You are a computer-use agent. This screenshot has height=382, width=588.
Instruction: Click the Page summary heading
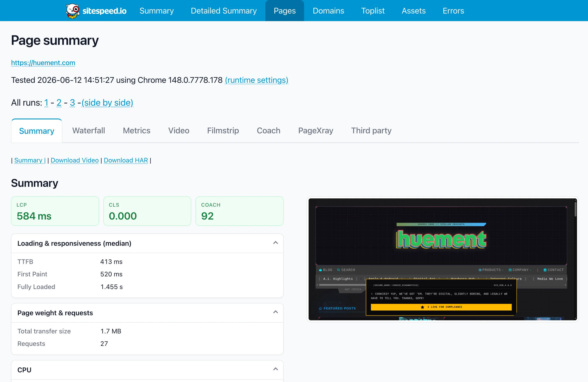(55, 41)
